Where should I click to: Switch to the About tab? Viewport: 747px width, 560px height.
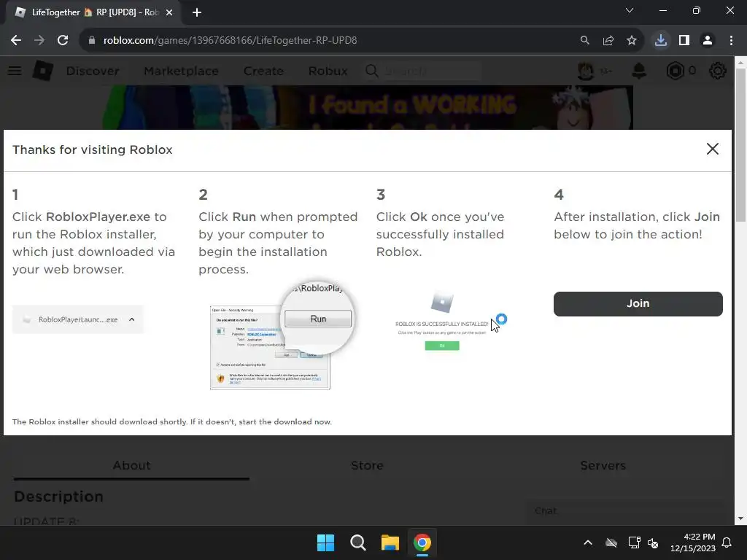click(x=131, y=465)
